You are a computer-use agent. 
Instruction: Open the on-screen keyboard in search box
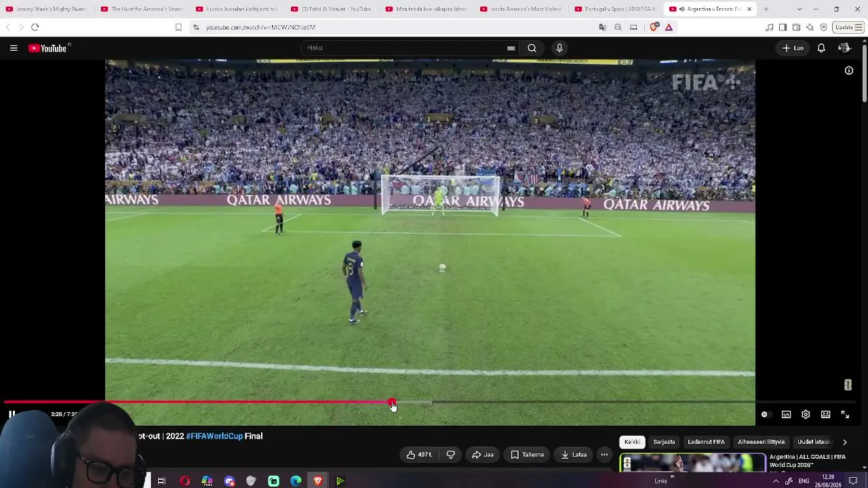click(511, 48)
